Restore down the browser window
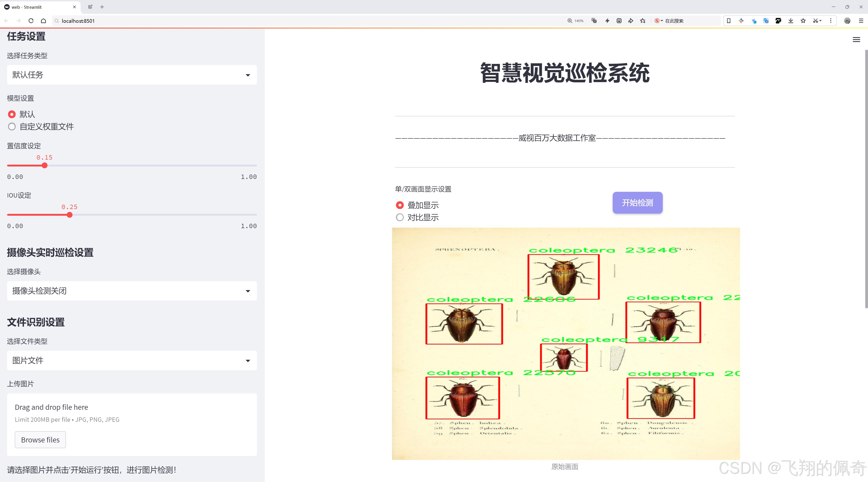Viewport: 868px width, 482px height. [847, 7]
